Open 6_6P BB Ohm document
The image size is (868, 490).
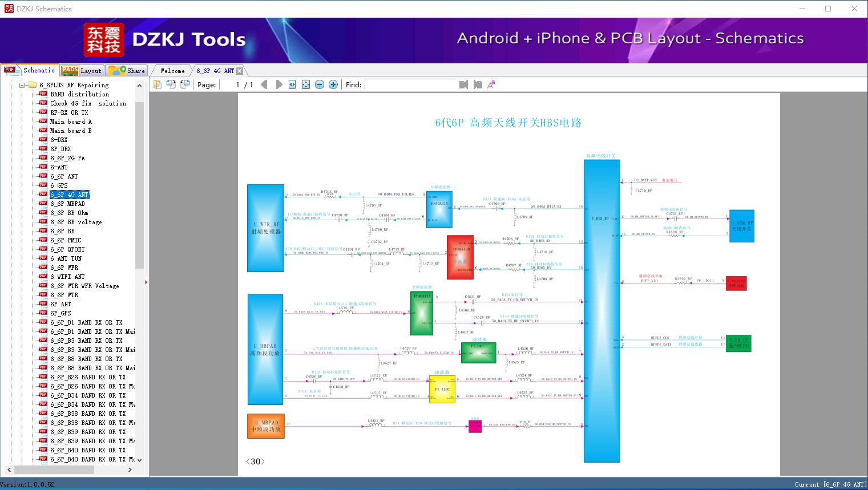coord(69,213)
